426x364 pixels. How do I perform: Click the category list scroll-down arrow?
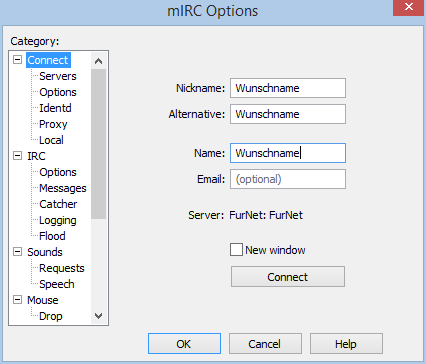click(x=98, y=315)
